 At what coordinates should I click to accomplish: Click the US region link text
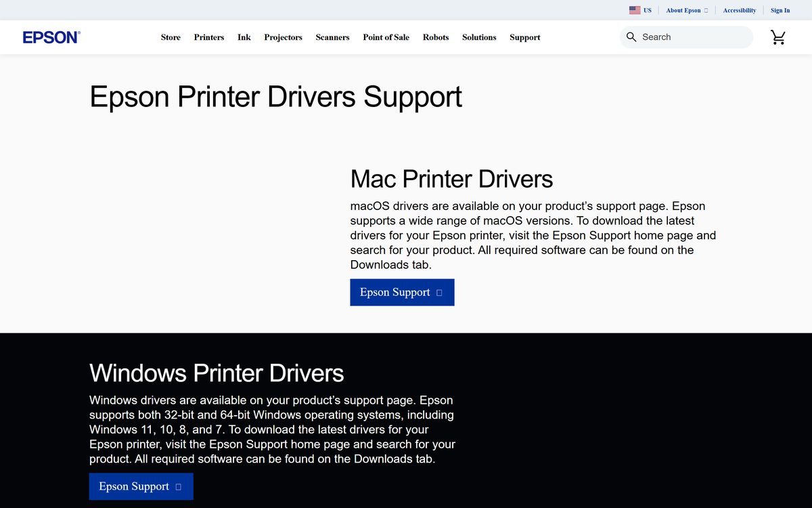tap(648, 10)
